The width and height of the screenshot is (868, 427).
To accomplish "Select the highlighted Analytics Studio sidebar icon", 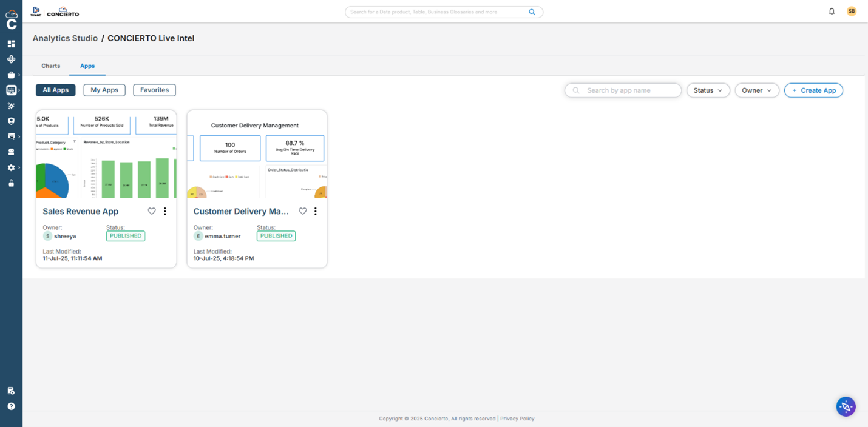I will [11, 90].
